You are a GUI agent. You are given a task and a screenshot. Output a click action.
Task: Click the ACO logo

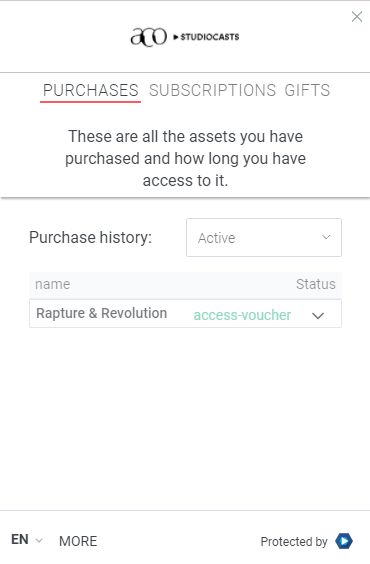149,37
